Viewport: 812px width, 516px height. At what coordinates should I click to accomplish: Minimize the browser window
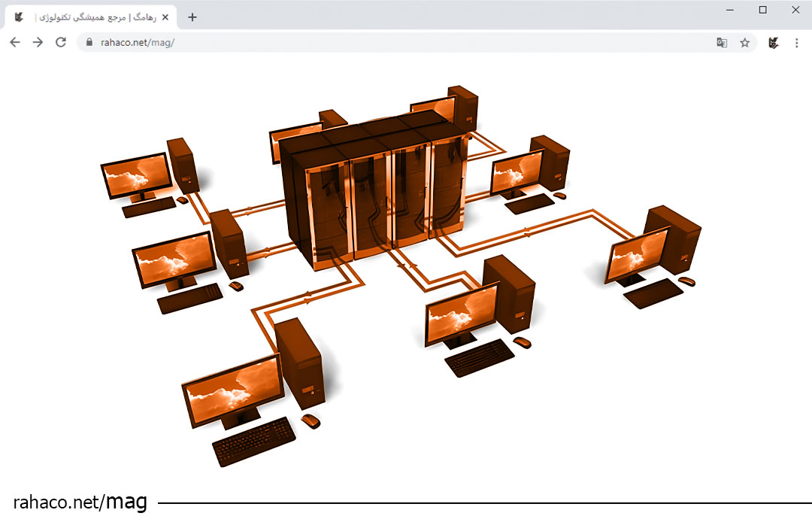(x=730, y=10)
